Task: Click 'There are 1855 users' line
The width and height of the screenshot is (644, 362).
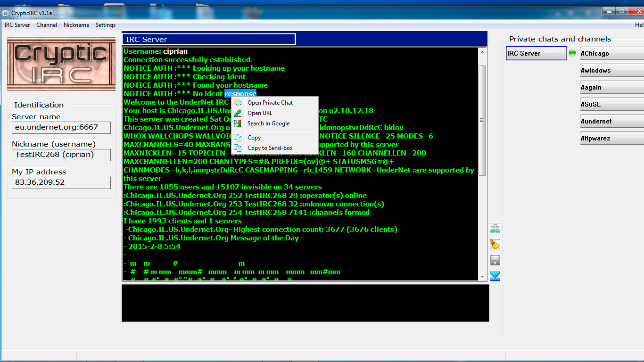Action: 223,187
